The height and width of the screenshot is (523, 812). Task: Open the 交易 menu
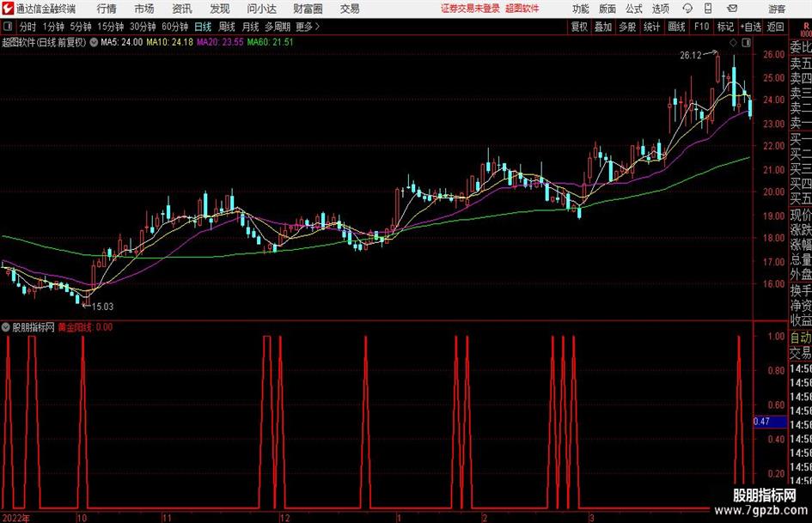(x=350, y=9)
